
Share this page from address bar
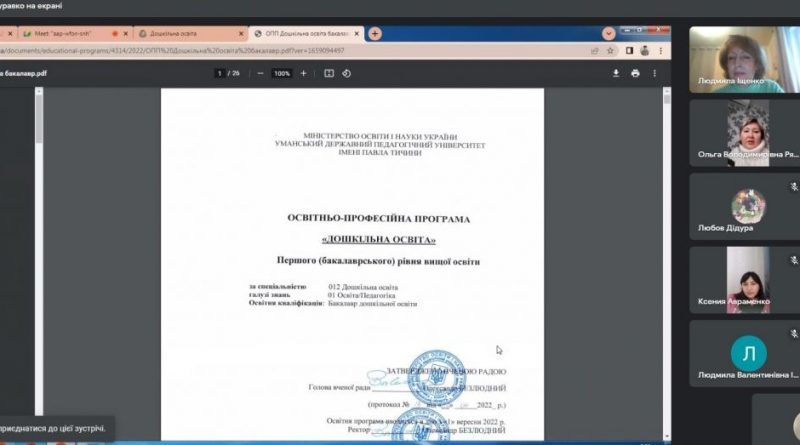click(x=594, y=51)
